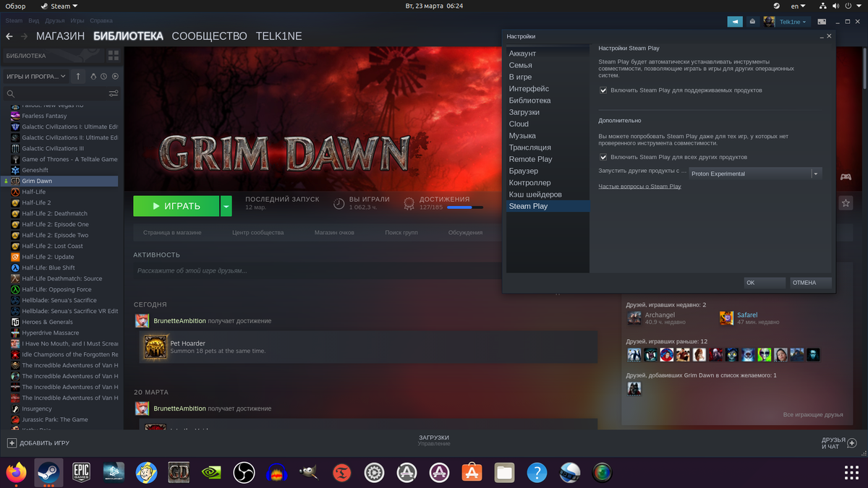Click the controller support icon right of the banner
Image resolution: width=868 pixels, height=488 pixels.
coord(846,177)
